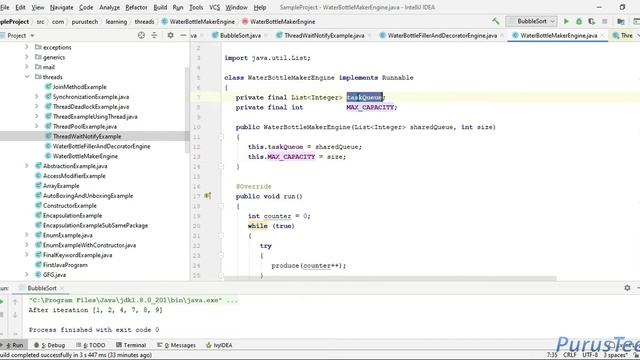Open the VCS menu
Viewport: 640px width, 360px height.
point(214,7)
